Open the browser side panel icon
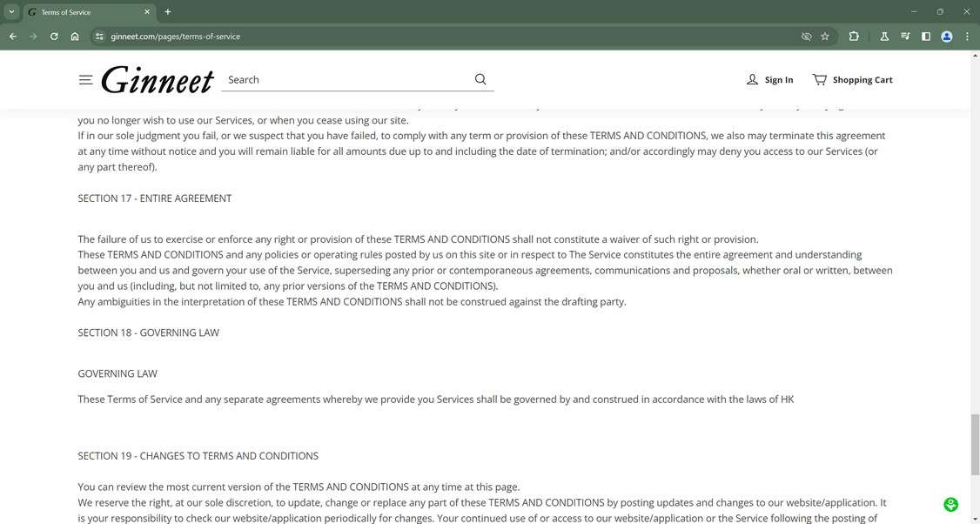This screenshot has height=524, width=980. [926, 37]
